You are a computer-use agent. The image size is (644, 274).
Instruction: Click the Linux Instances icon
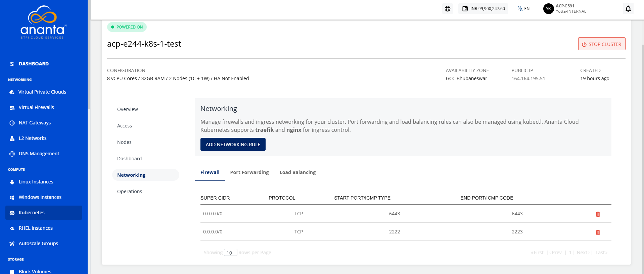[12, 182]
